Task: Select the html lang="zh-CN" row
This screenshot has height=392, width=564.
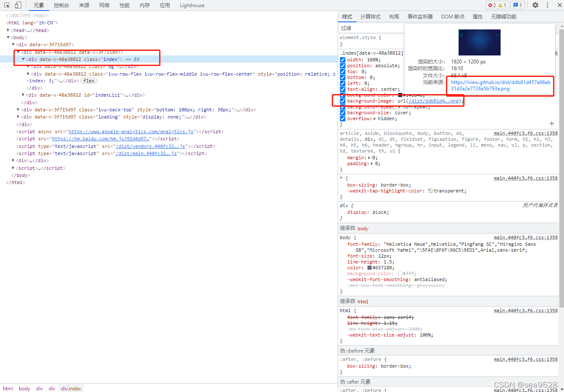Action: click(32, 23)
